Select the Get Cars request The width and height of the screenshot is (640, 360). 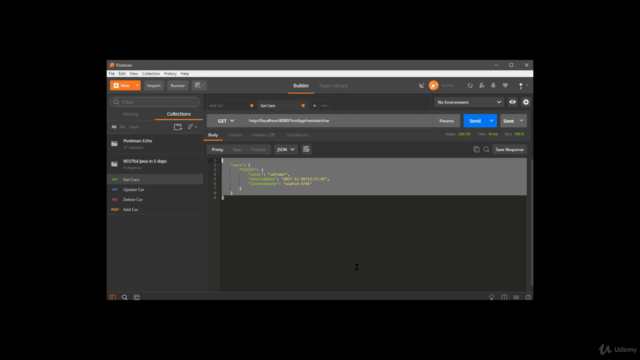tap(155, 180)
